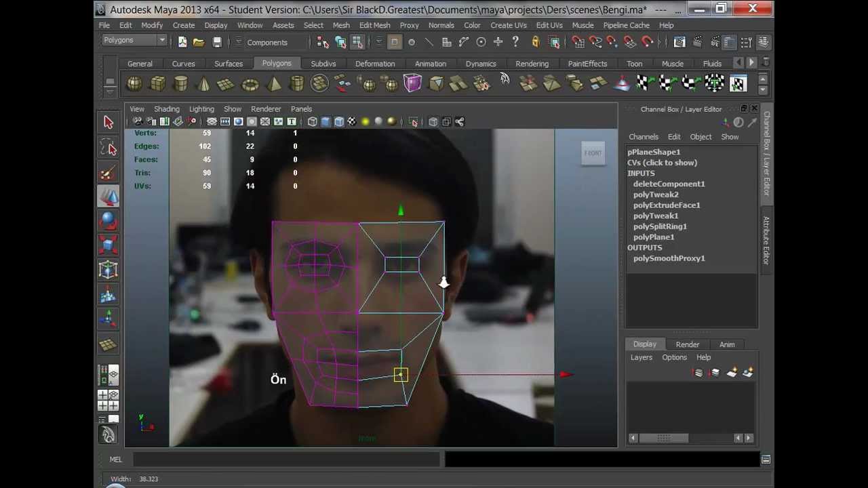Activate the Move tool in toolbox

[x=108, y=197]
